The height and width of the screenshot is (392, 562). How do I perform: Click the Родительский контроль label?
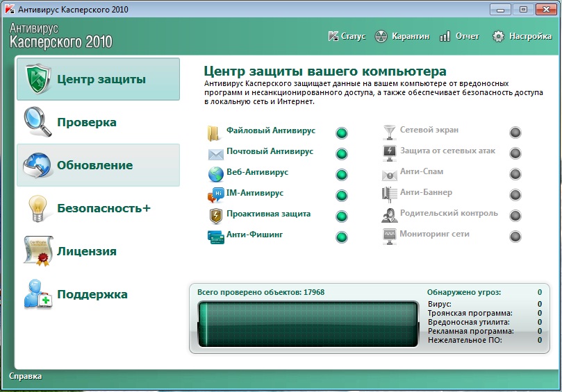click(x=449, y=213)
